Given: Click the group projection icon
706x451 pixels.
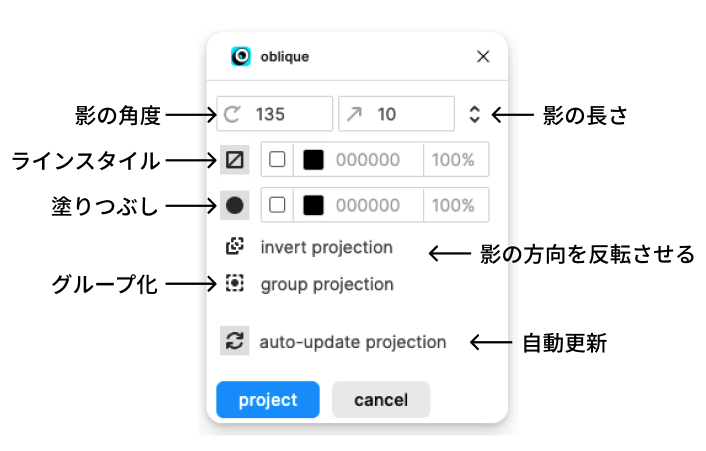Looking at the screenshot, I should [235, 284].
